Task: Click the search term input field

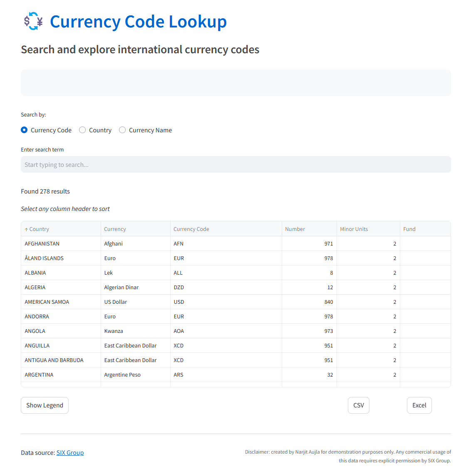Action: 236,164
